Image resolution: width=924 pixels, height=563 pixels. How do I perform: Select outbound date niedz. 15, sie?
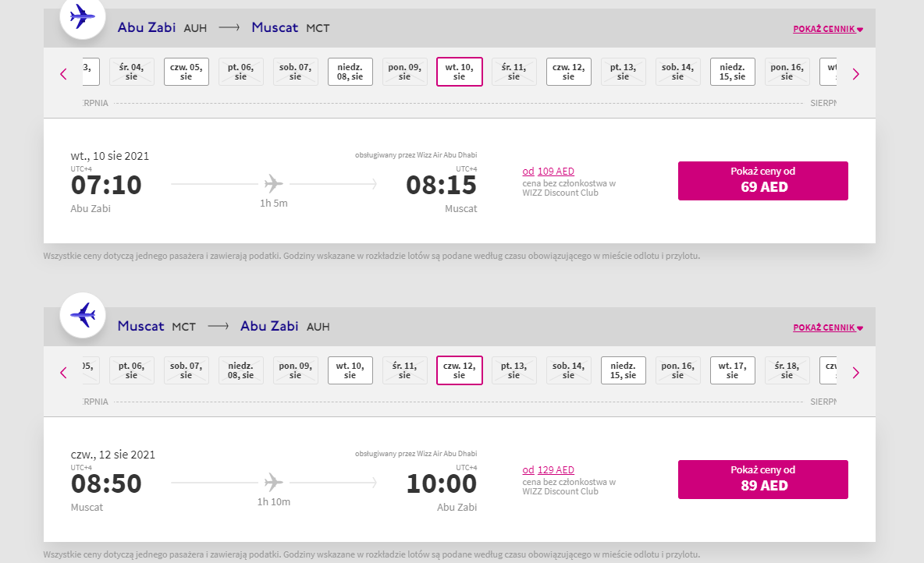coord(733,72)
